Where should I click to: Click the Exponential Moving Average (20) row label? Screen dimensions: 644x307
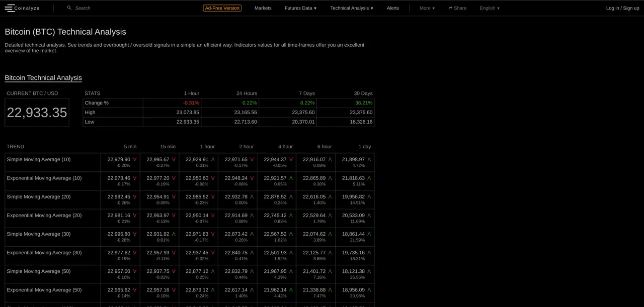[x=44, y=216]
